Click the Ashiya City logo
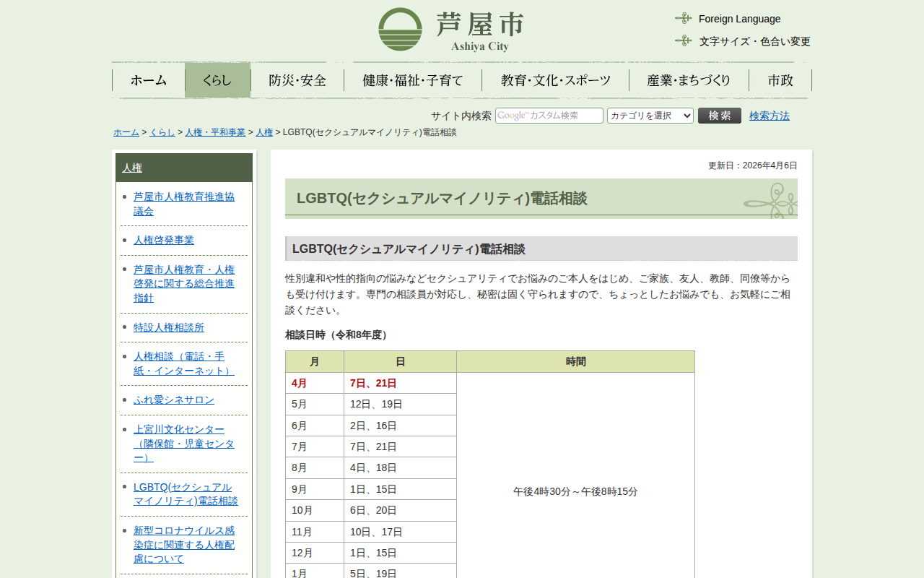The height and width of the screenshot is (578, 924). 451,30
